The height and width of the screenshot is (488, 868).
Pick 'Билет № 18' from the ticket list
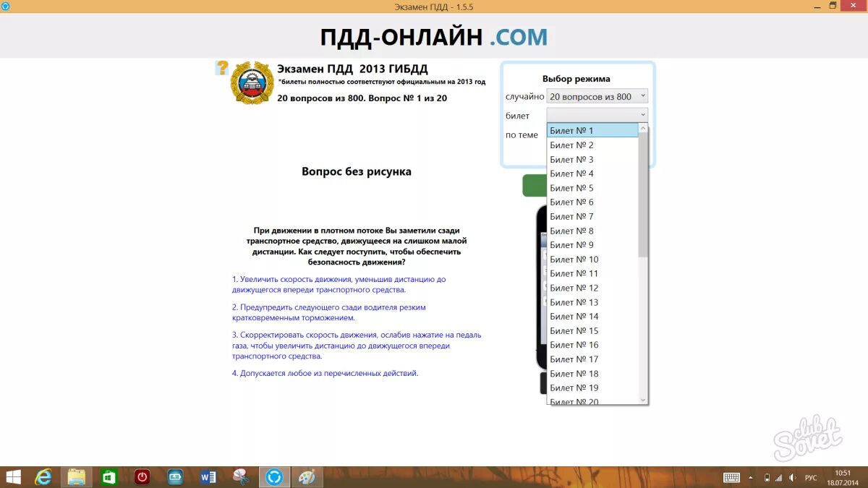(x=592, y=374)
